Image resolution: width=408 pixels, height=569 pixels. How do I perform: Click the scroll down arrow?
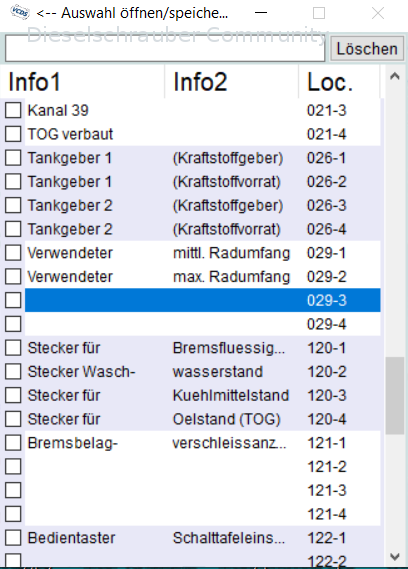pyautogui.click(x=395, y=556)
